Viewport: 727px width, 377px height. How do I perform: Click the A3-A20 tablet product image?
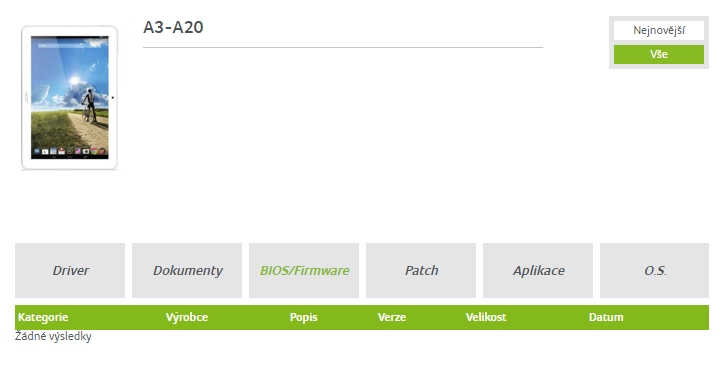(69, 97)
